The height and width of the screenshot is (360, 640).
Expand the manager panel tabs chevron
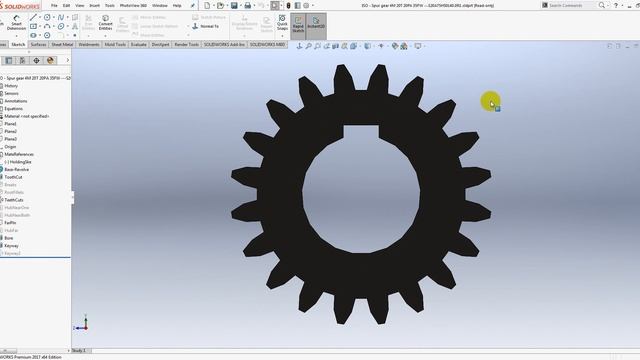coord(67,60)
